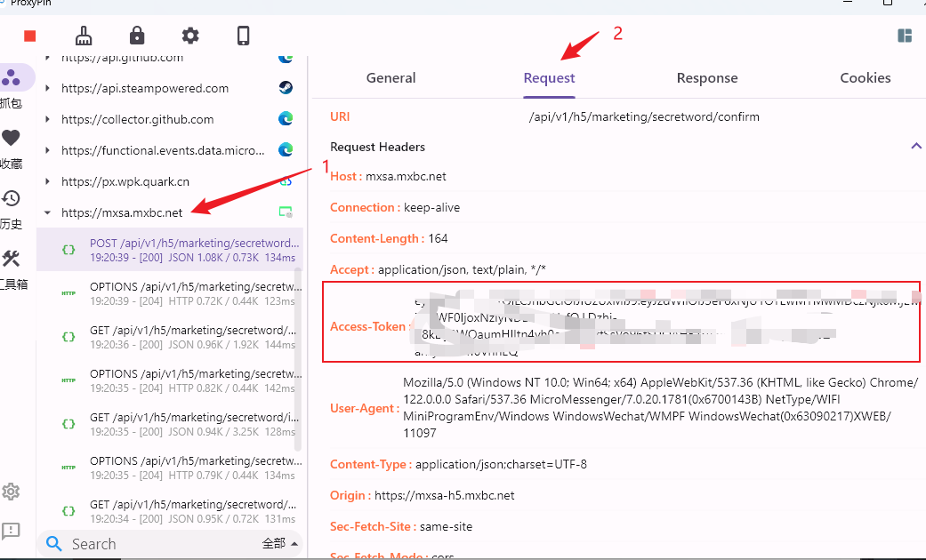Expand the api.steampowered.com domain
The width and height of the screenshot is (926, 560).
[x=47, y=89]
